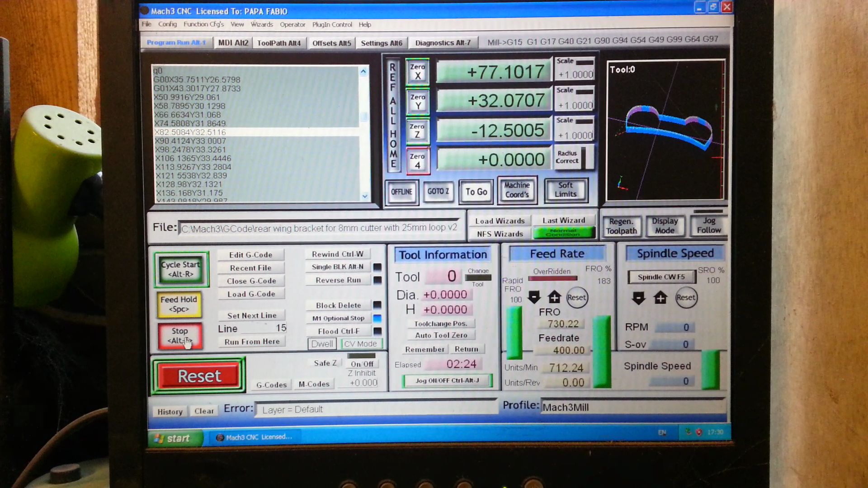Viewport: 868px width, 488px height.
Task: Toggle Soft Limits
Action: coord(566,190)
